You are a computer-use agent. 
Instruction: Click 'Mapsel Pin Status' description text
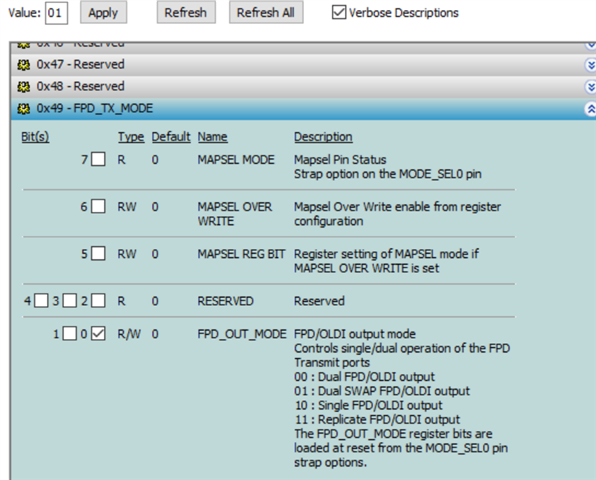[x=340, y=160]
